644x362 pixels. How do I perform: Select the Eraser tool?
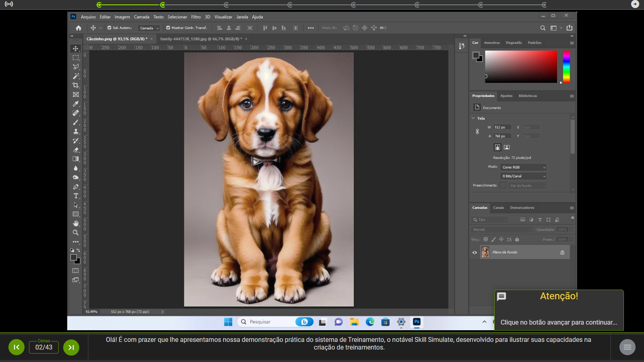pos(76,150)
